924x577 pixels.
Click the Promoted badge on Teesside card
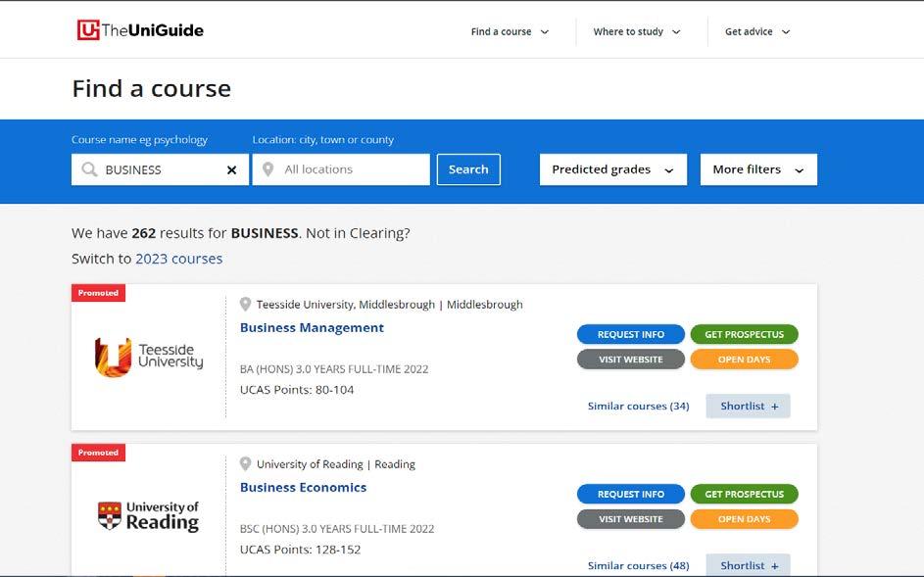(x=98, y=293)
